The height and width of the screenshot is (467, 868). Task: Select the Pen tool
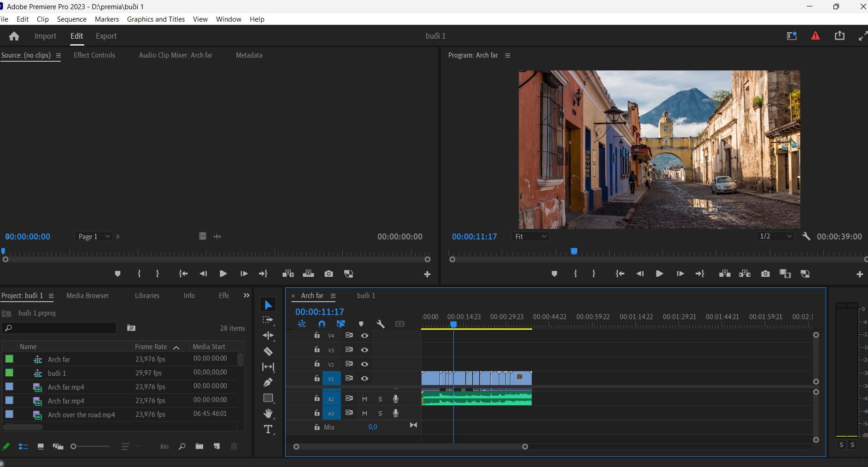(268, 382)
